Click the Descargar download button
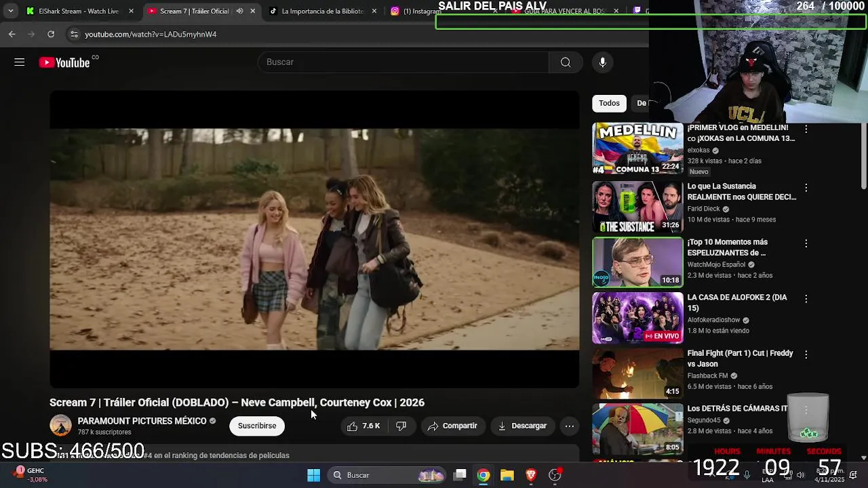The height and width of the screenshot is (488, 868). [521, 426]
